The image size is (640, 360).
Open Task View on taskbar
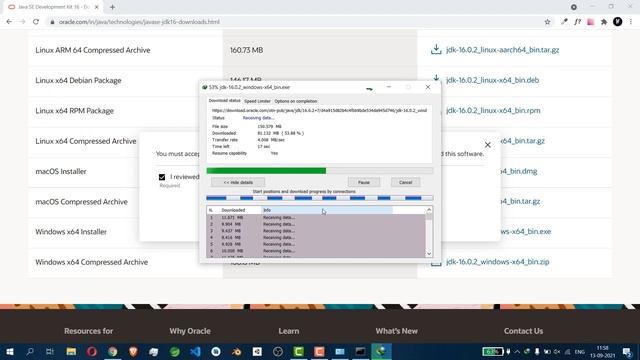50,351
